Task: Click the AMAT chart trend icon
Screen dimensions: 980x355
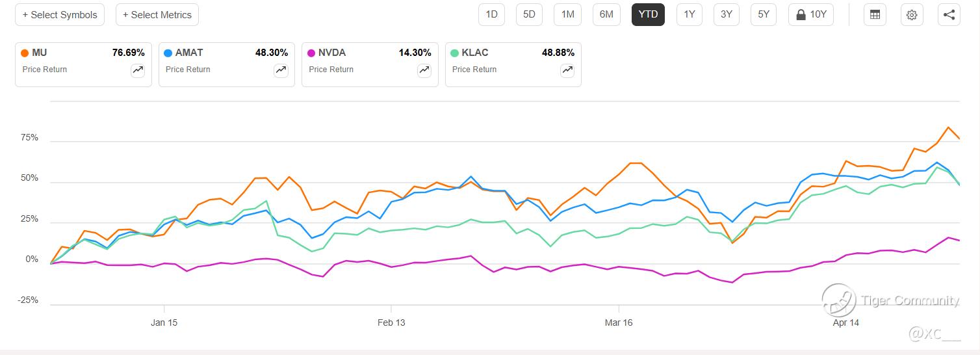Action: [x=281, y=71]
